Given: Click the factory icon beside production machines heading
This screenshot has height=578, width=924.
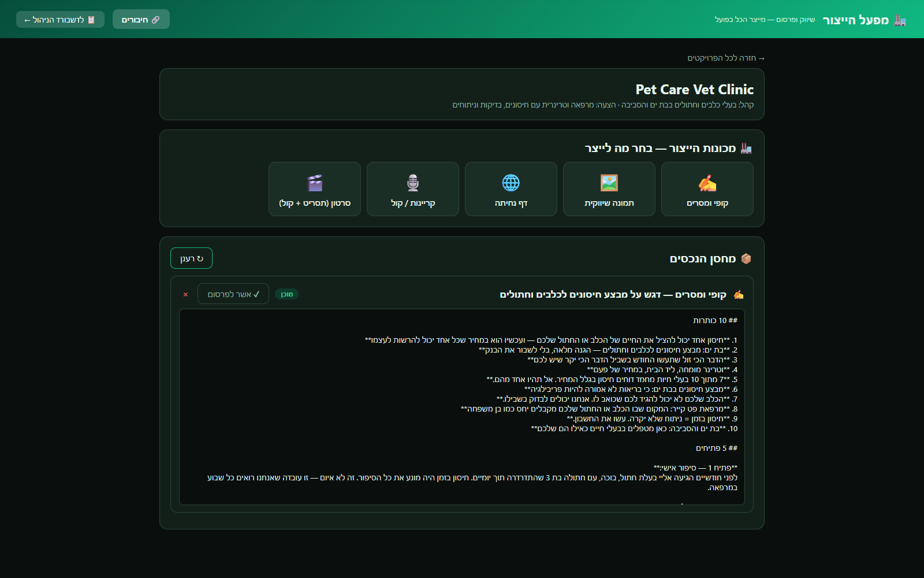Looking at the screenshot, I should tap(746, 149).
